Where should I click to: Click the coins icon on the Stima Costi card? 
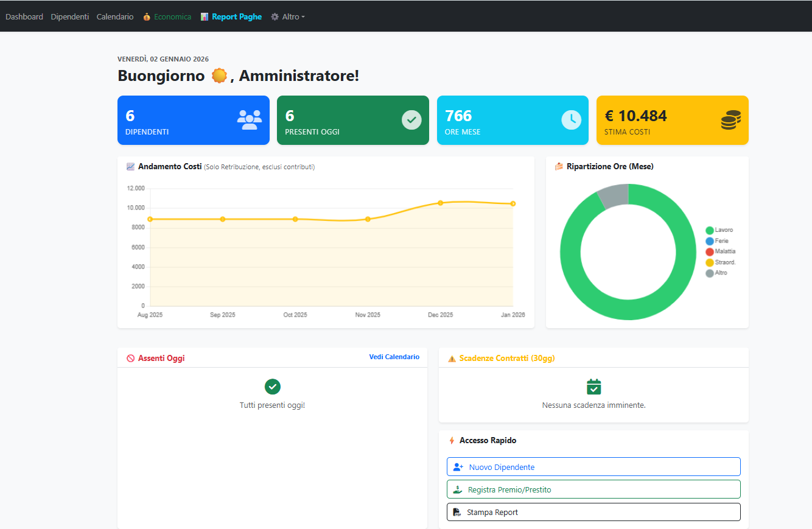[x=730, y=120]
